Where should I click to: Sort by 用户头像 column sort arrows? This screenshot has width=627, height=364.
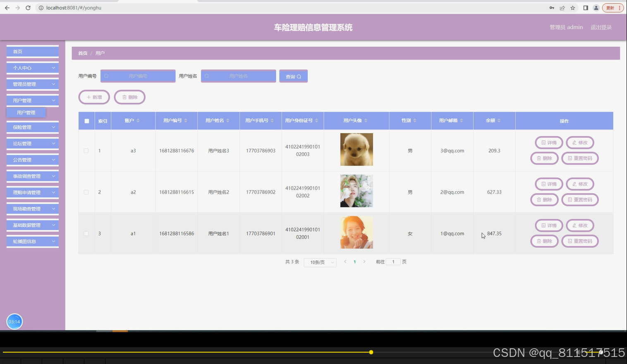[366, 120]
